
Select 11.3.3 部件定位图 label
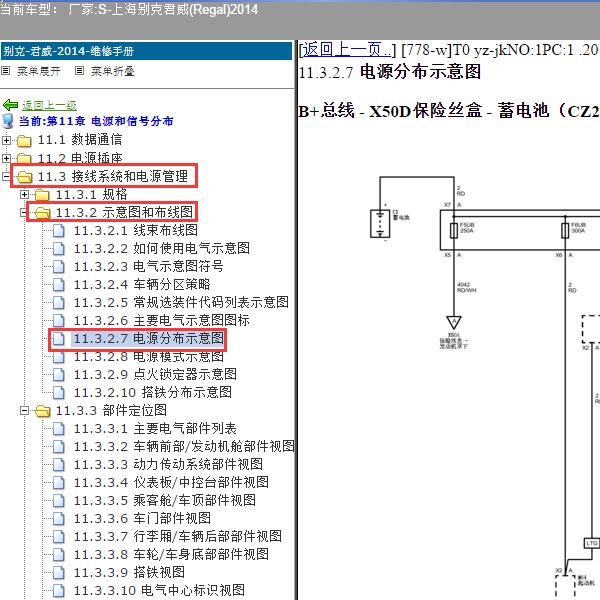[111, 410]
